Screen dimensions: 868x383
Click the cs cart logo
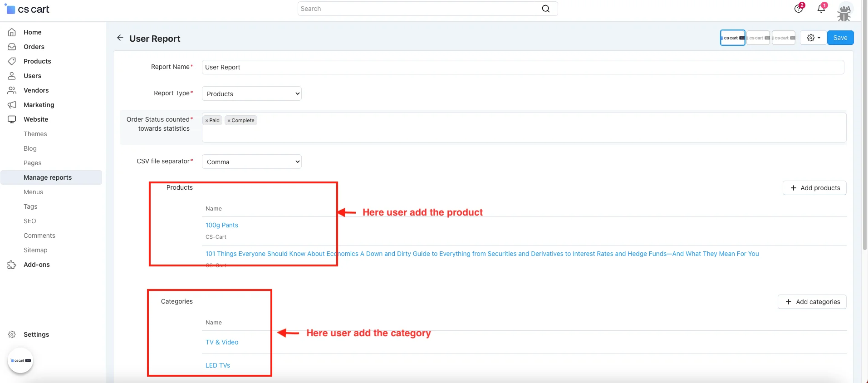27,9
